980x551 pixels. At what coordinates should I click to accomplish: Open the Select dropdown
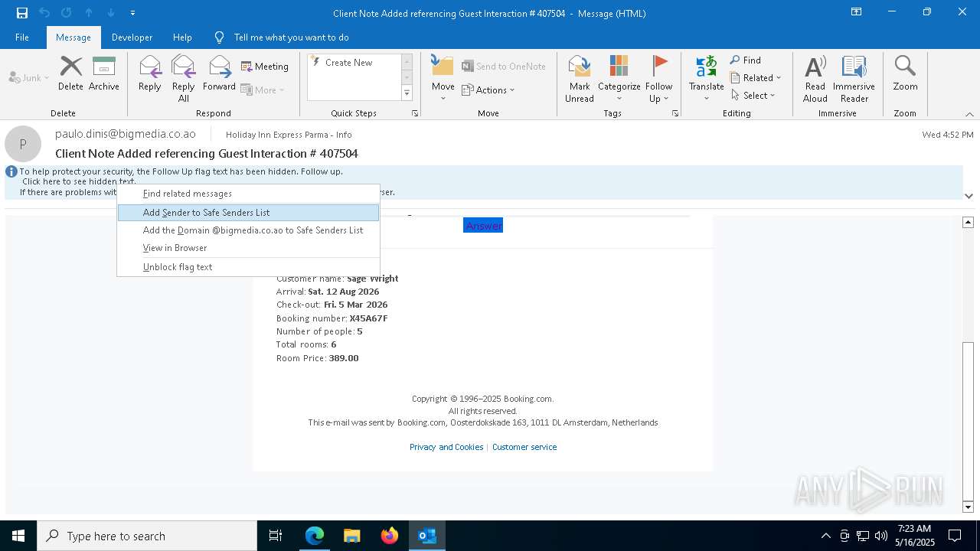coord(753,96)
